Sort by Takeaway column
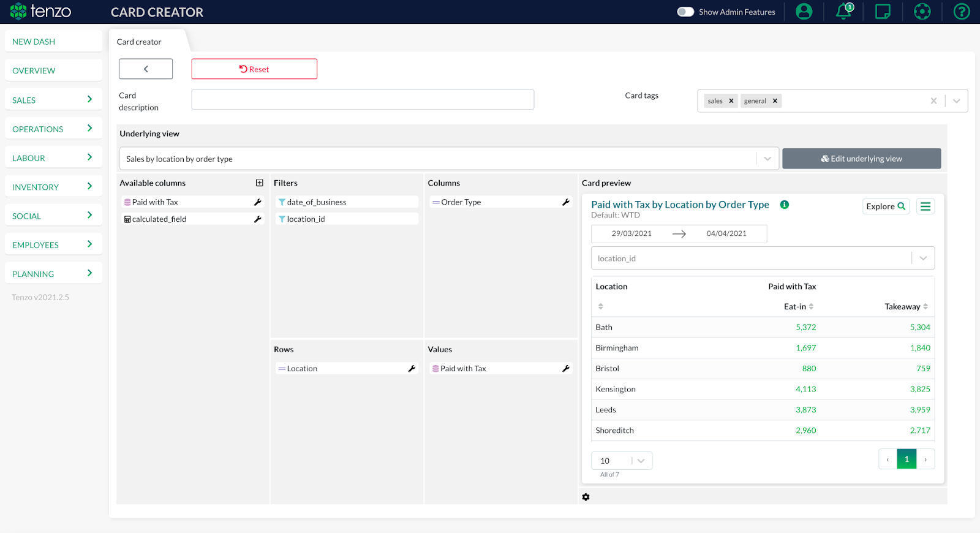Image resolution: width=980 pixels, height=533 pixels. (925, 306)
